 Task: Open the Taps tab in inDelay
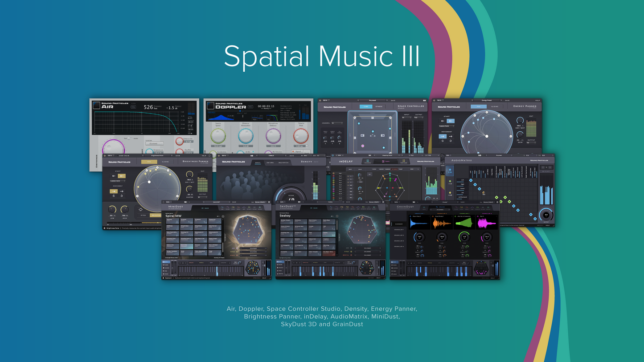click(386, 162)
